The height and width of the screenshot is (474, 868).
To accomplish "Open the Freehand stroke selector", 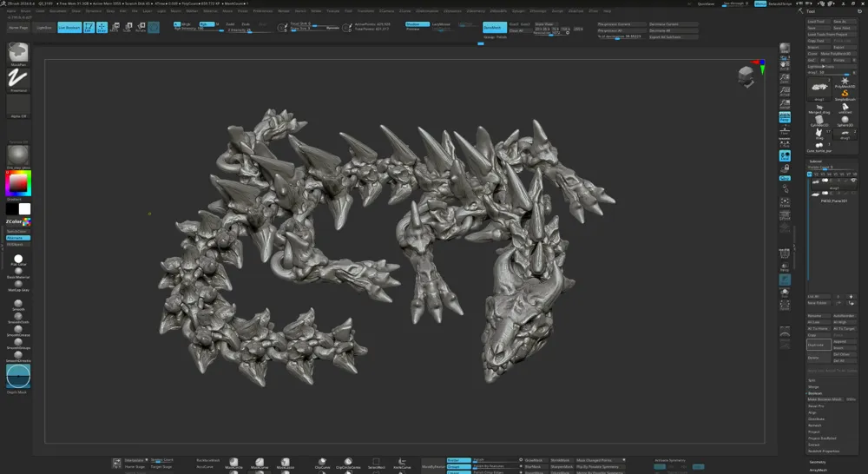I will [x=18, y=79].
